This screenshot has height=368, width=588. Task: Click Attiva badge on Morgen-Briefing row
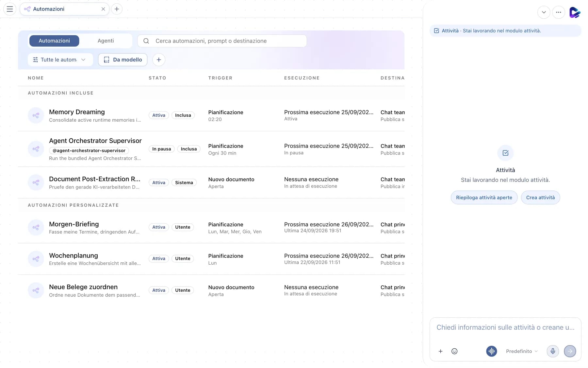pyautogui.click(x=159, y=227)
